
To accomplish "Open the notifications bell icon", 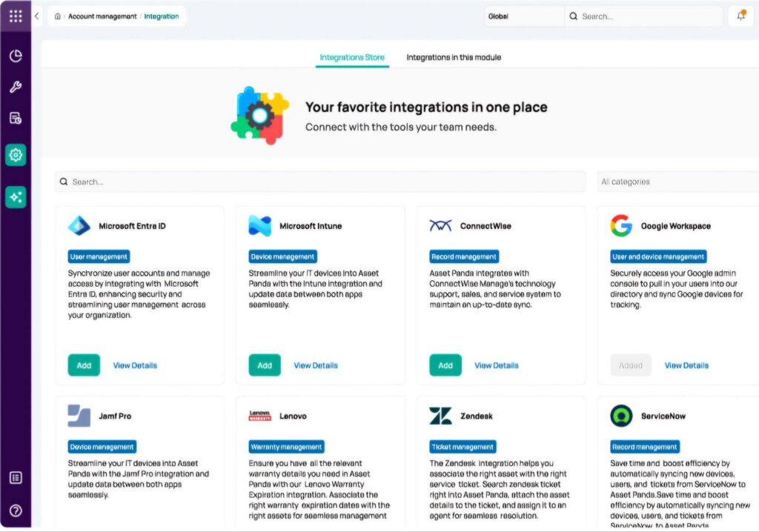I will [740, 16].
